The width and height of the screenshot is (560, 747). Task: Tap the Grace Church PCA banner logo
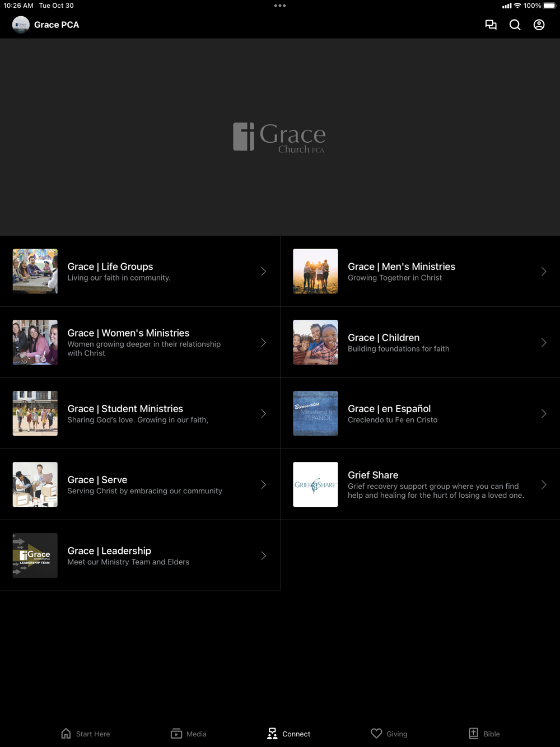(x=279, y=137)
